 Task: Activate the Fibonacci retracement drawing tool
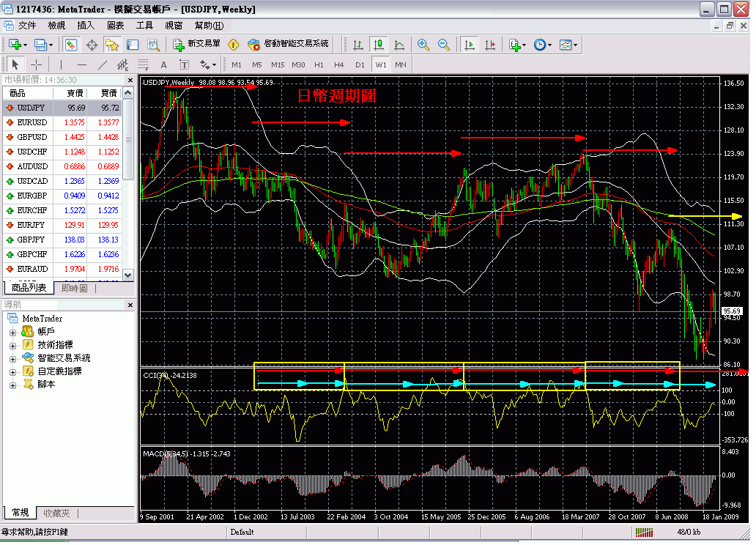(x=144, y=64)
